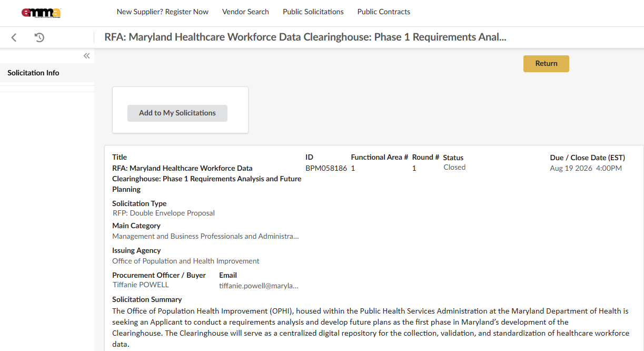The image size is (644, 351).
Task: Click the truncated RFA page heading
Action: (305, 37)
